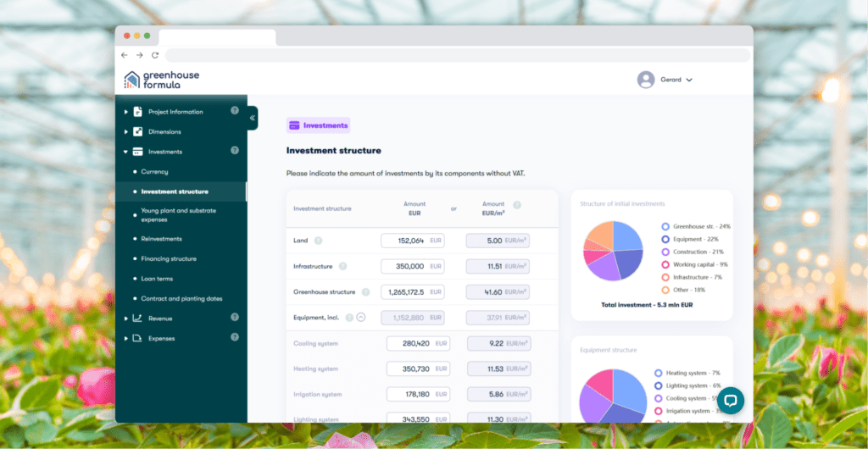Click help icon next to Amount EUR/m²
The image size is (868, 449).
[517, 205]
